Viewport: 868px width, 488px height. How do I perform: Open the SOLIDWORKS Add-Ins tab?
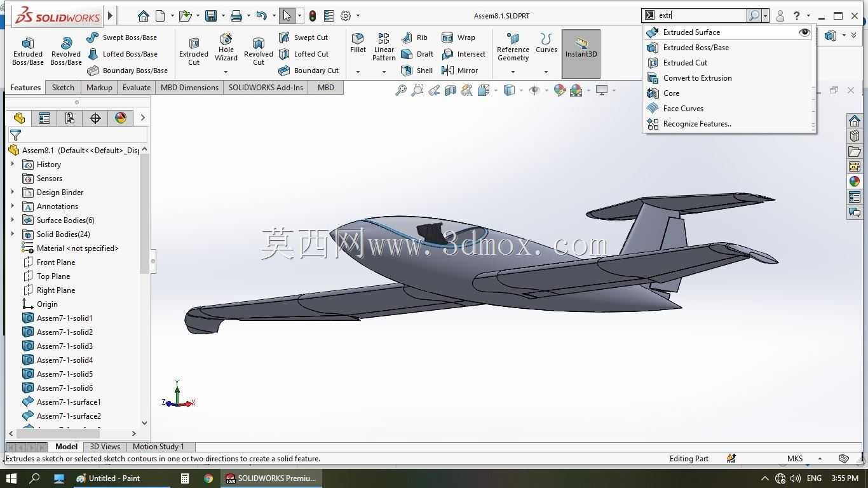click(x=266, y=88)
